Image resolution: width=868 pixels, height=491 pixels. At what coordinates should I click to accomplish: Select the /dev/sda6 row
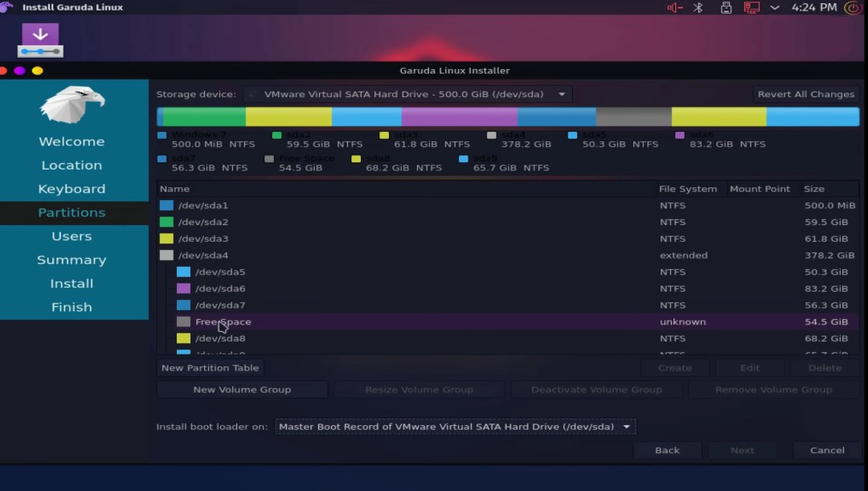click(x=508, y=288)
